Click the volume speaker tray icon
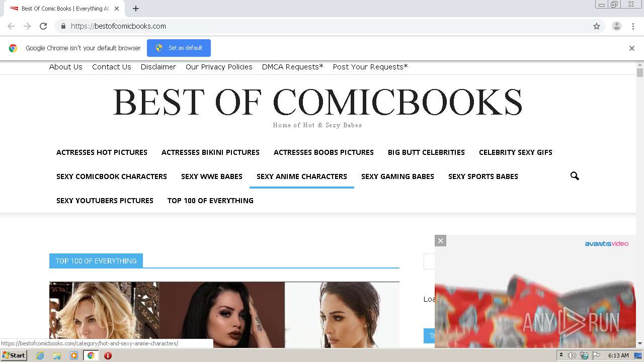The width and height of the screenshot is (644, 362). pos(572,355)
